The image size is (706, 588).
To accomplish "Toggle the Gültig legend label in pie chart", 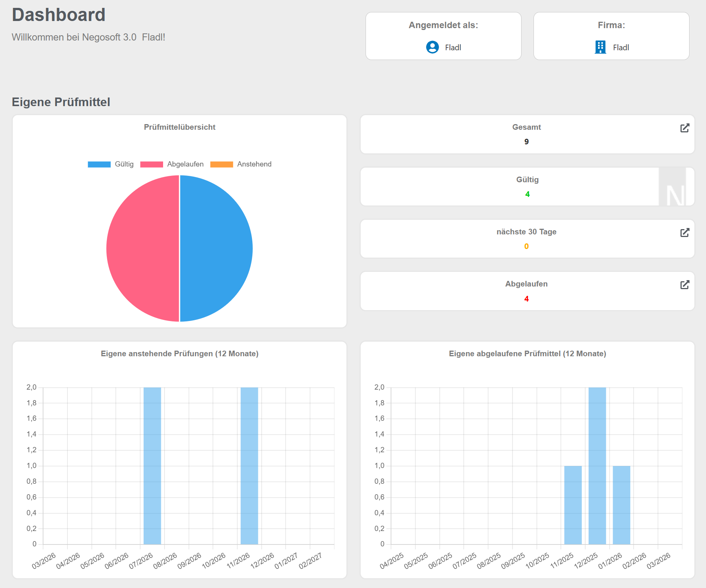I will click(124, 164).
